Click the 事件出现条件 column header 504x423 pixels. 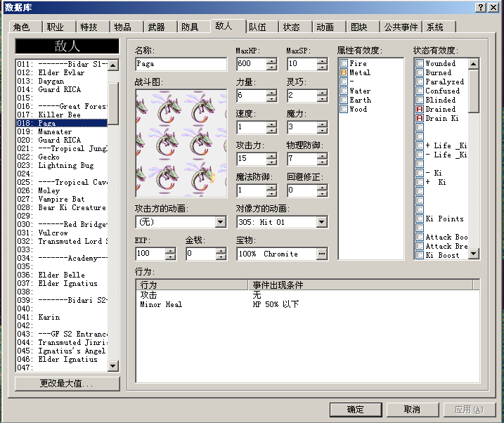coord(361,285)
